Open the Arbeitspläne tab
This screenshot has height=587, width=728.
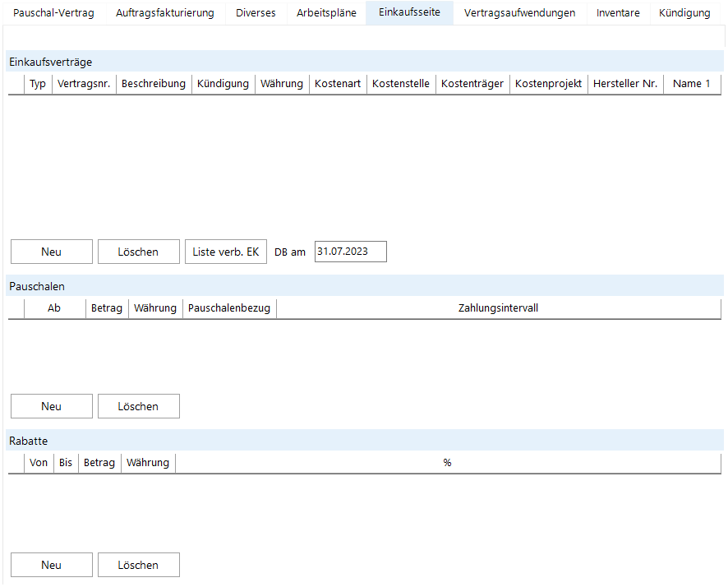[326, 13]
